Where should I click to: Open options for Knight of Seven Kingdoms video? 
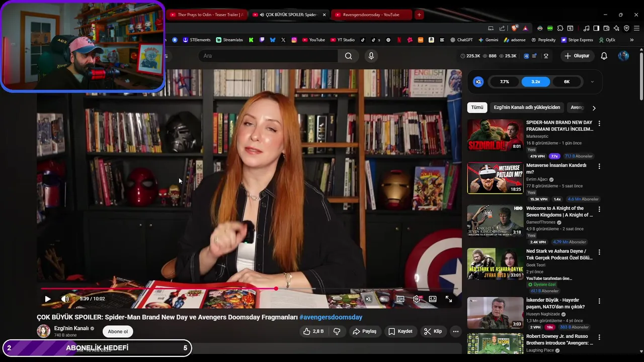(599, 209)
